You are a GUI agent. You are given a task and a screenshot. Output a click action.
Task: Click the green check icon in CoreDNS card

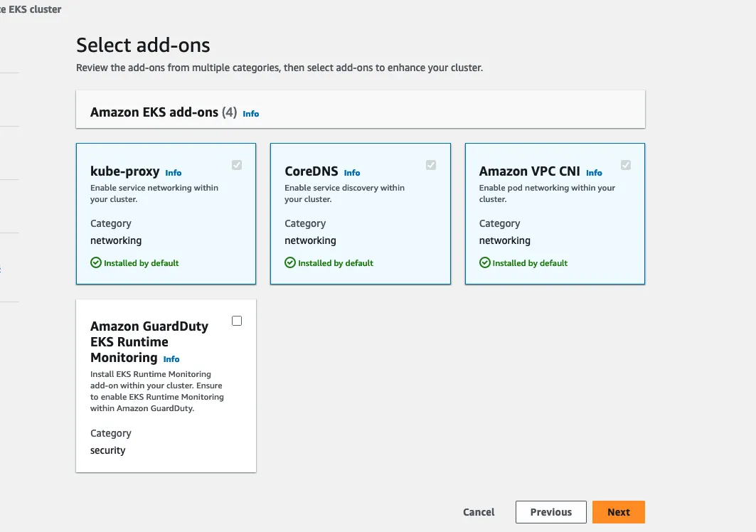pyautogui.click(x=290, y=262)
